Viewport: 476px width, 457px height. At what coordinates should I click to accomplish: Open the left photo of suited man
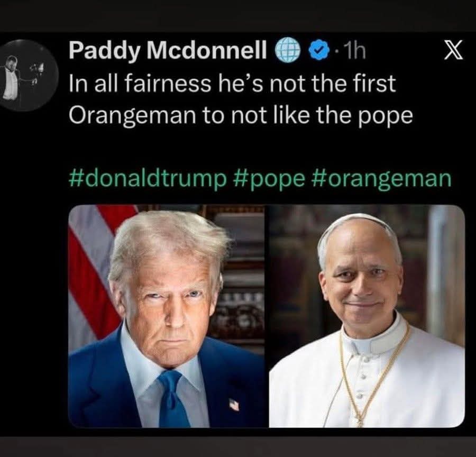167,316
